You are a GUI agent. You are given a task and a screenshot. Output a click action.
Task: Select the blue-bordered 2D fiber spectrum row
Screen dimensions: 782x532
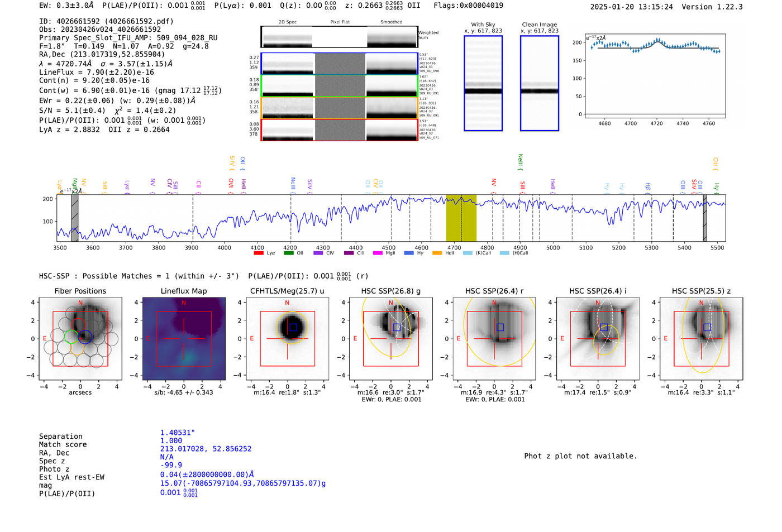[340, 64]
